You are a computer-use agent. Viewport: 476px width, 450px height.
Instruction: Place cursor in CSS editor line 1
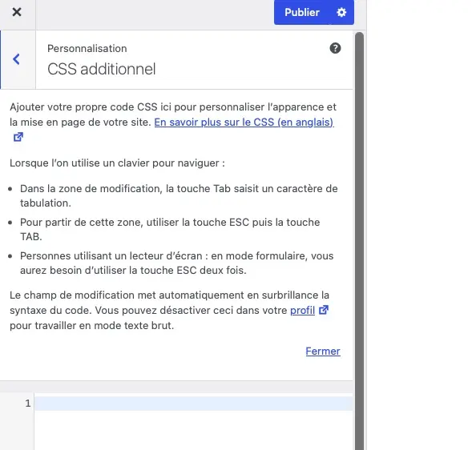[x=193, y=404]
